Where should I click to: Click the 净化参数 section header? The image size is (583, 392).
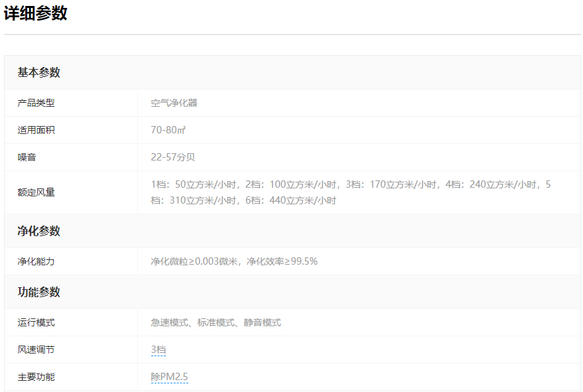click(x=38, y=231)
